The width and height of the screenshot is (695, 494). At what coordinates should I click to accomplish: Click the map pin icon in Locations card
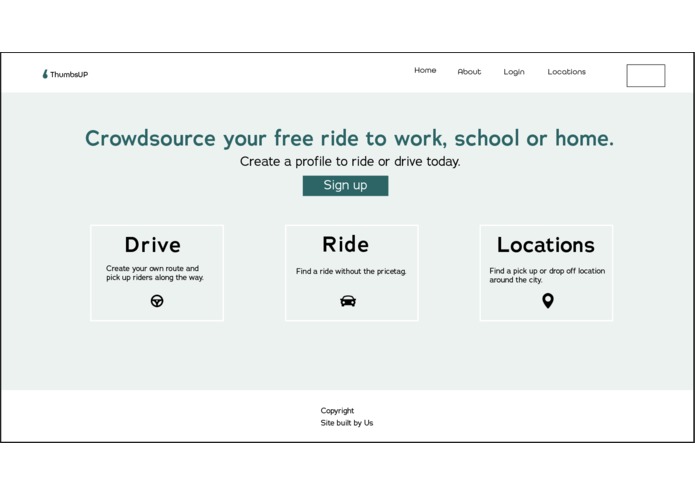pos(548,301)
